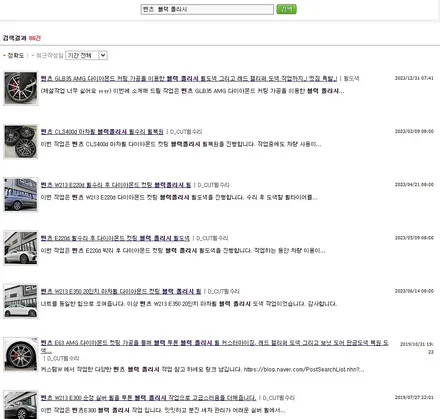Click the green search button
Image resolution: width=440 pixels, height=419 pixels.
[x=286, y=9]
